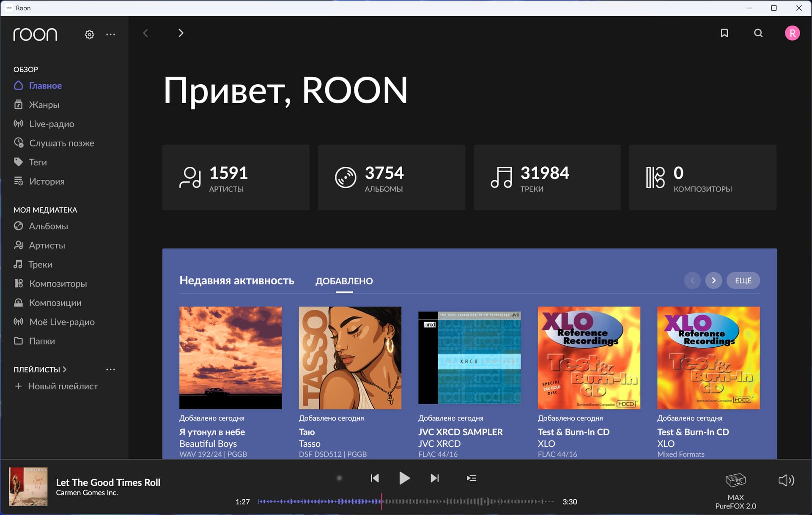Screen dimensions: 812x515
Task: Open the Roon settings gear icon
Action: (89, 34)
